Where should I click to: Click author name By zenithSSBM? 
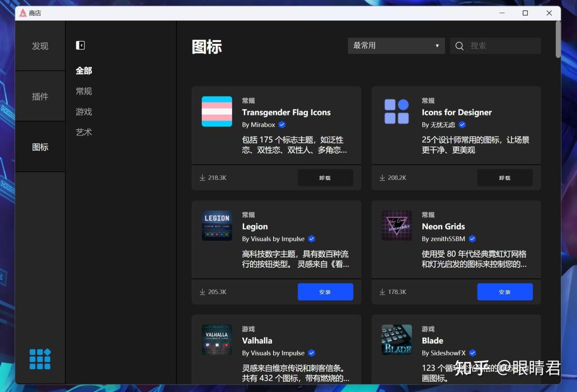point(444,239)
